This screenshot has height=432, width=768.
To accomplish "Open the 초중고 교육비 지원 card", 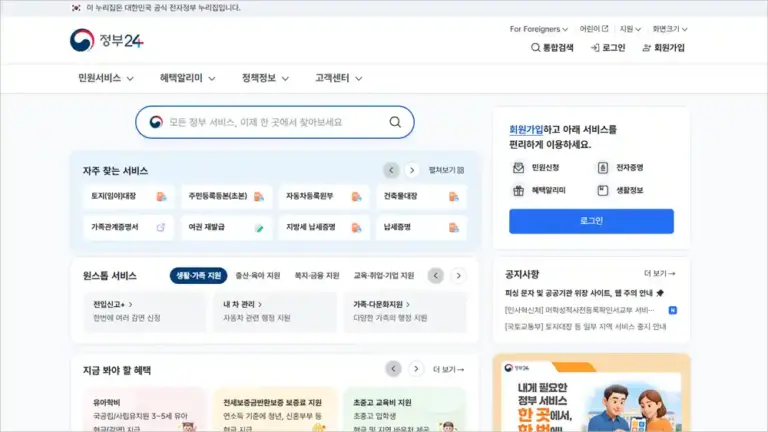I will [x=405, y=410].
